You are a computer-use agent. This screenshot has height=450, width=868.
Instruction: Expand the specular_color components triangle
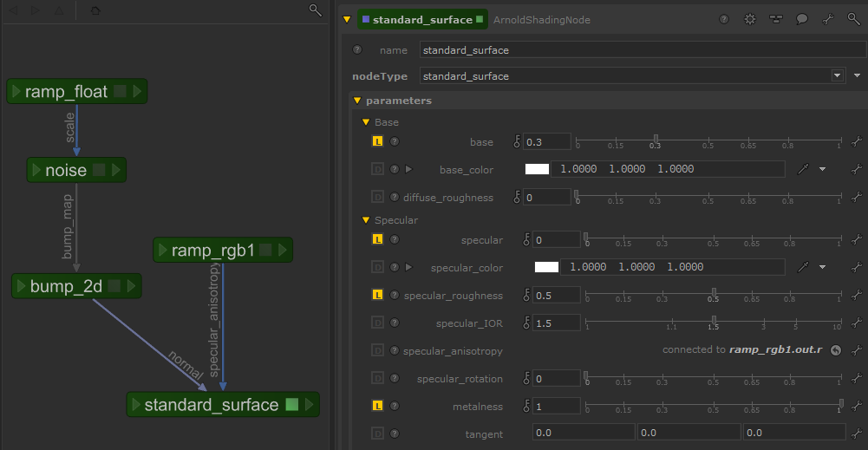[x=408, y=267]
